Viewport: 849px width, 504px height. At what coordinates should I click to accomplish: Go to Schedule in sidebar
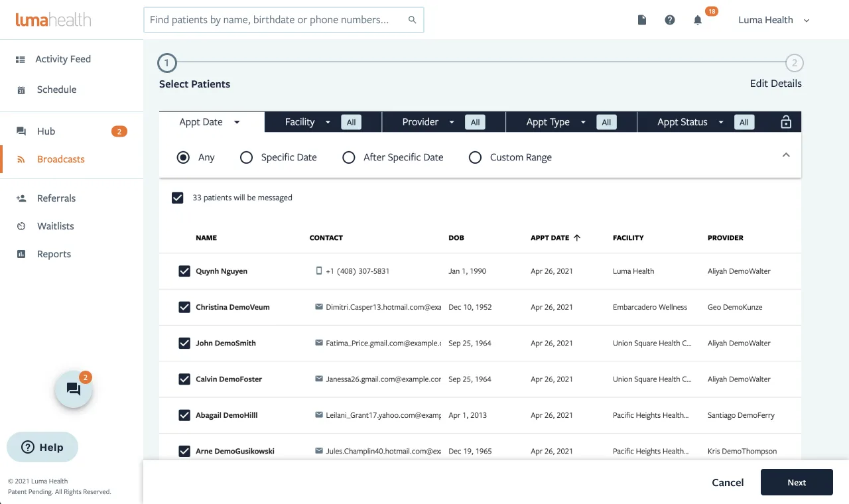click(56, 90)
